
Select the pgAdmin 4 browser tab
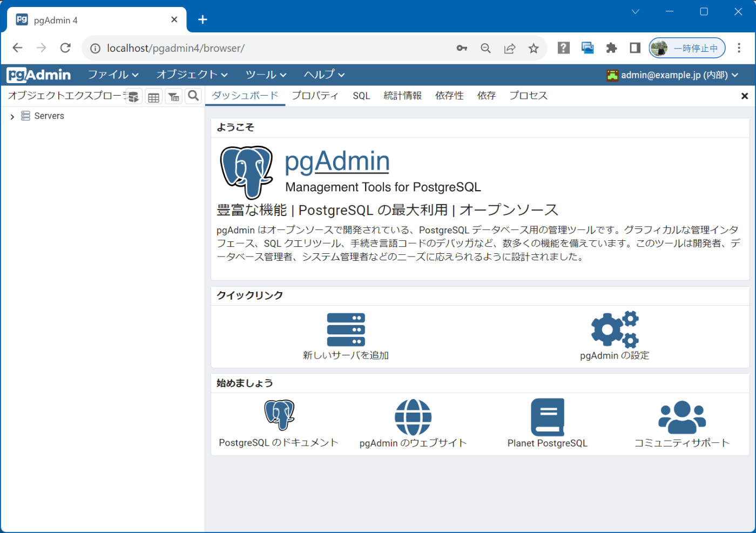[x=97, y=20]
